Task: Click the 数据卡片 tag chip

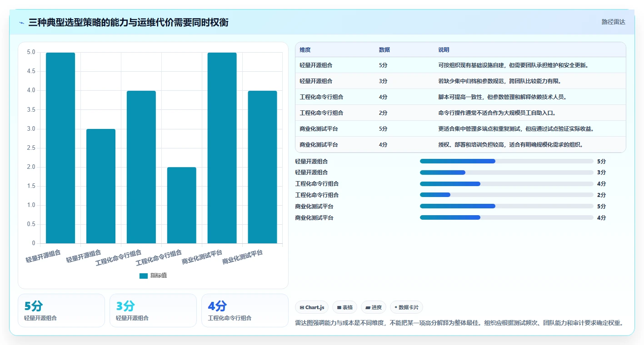Action: pos(406,307)
